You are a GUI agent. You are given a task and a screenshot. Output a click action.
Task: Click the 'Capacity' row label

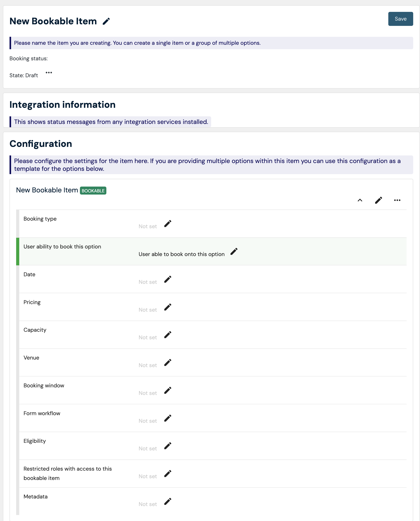click(x=35, y=330)
